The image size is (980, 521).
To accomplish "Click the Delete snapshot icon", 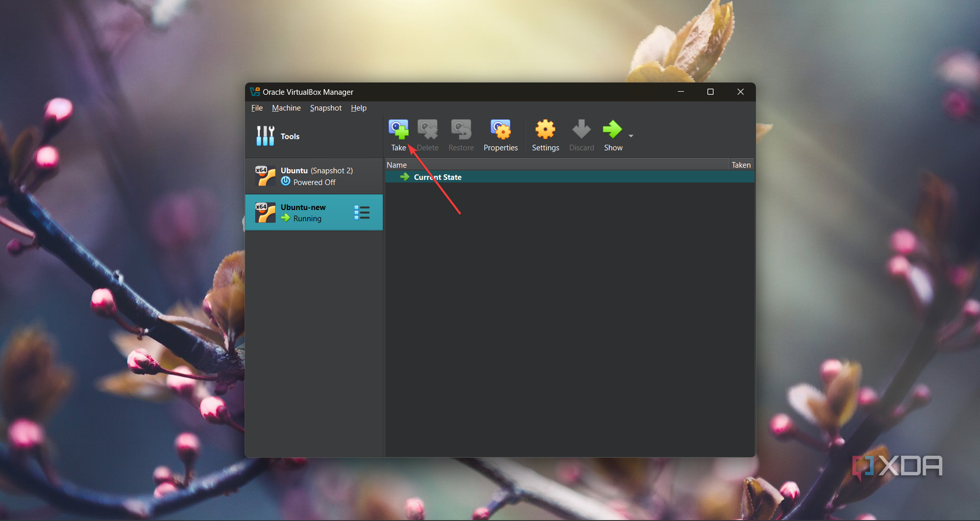I will 428,130.
